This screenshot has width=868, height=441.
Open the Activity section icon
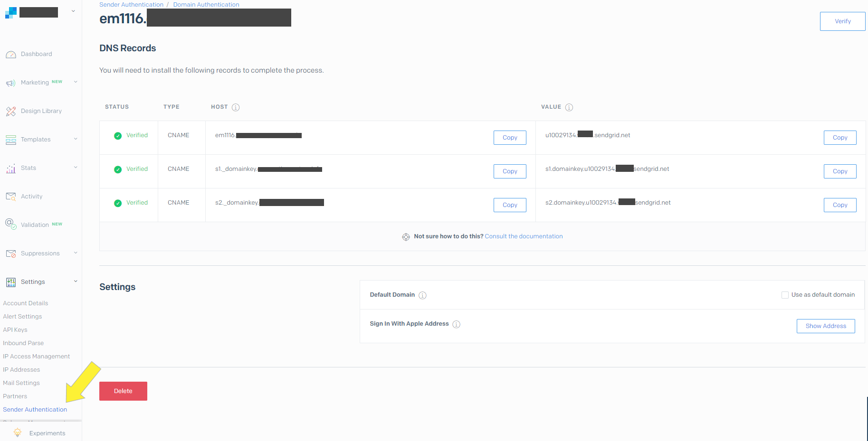[x=10, y=196]
